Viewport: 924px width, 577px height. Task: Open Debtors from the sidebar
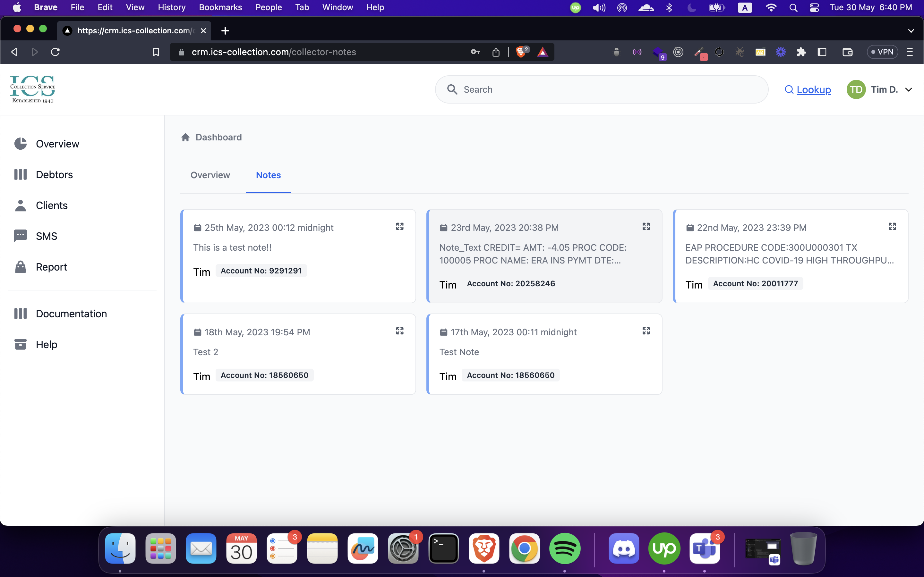point(54,174)
